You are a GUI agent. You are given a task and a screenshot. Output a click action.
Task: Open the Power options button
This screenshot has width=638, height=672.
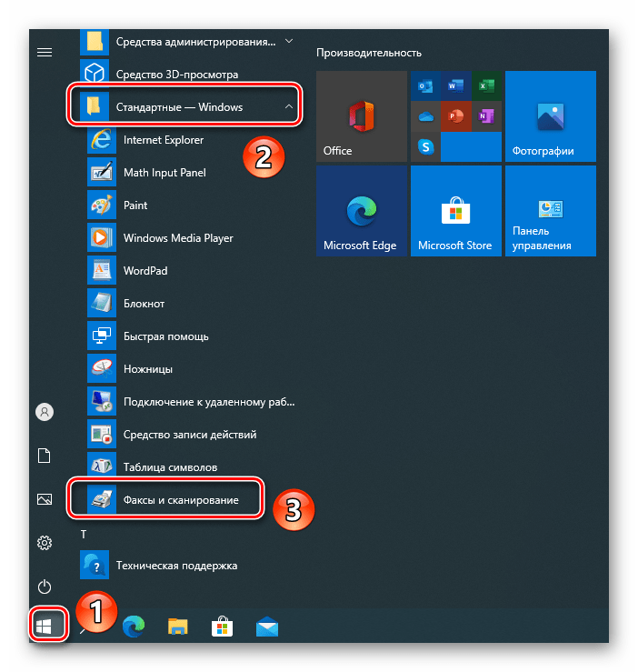(45, 587)
